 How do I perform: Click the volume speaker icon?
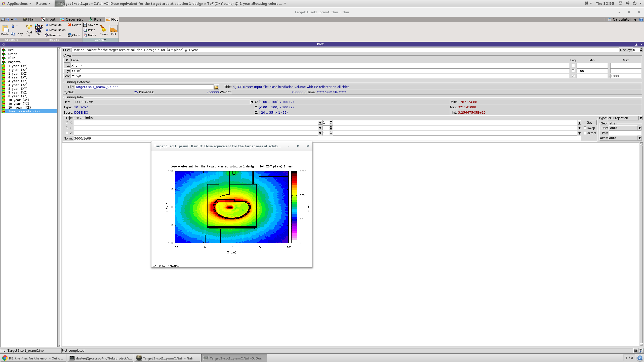627,4
